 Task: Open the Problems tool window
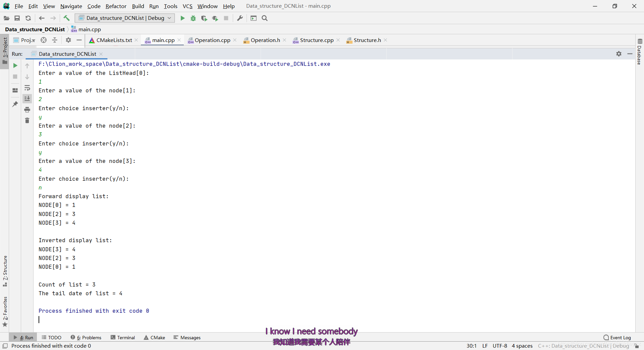point(86,338)
